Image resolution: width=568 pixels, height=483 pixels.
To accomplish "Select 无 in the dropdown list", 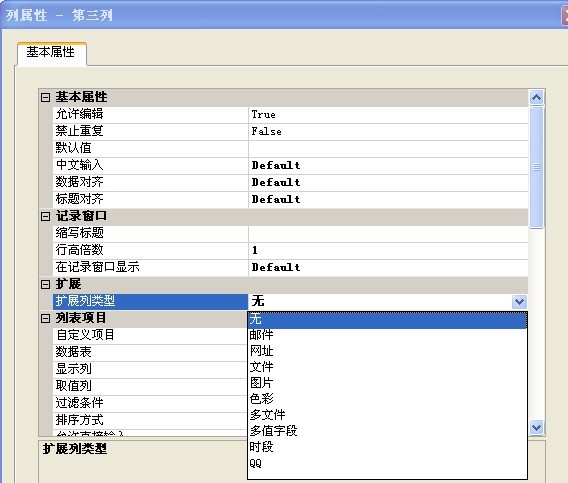I will click(x=387, y=320).
